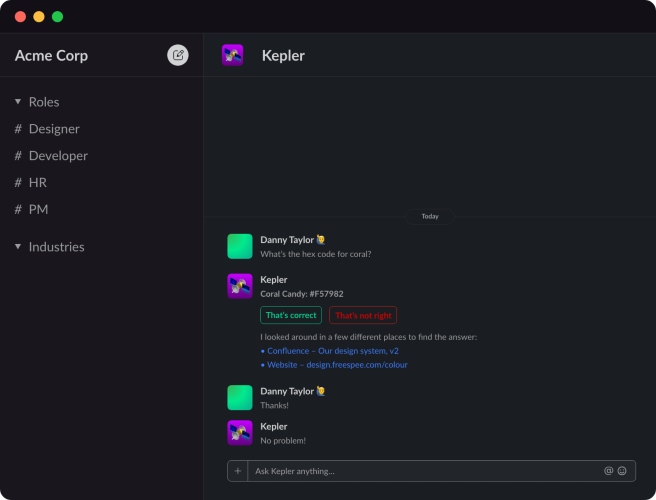Open the Confluence design system link
656x500 pixels.
click(x=333, y=351)
